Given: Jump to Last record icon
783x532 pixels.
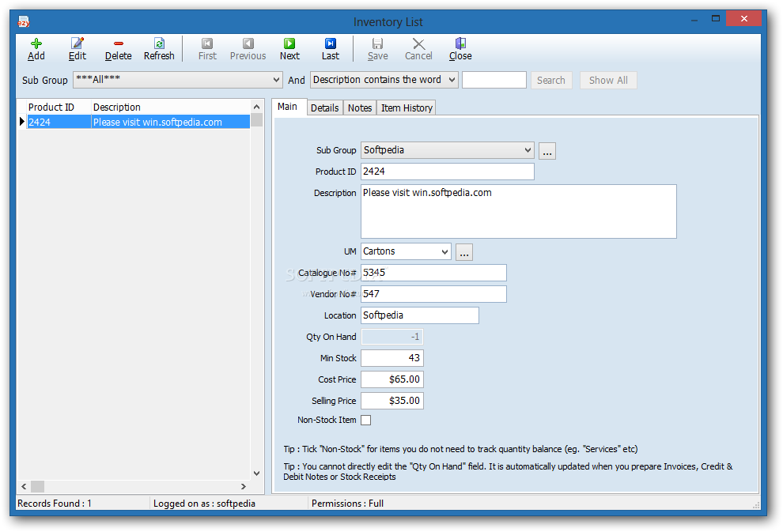Looking at the screenshot, I should coord(331,43).
